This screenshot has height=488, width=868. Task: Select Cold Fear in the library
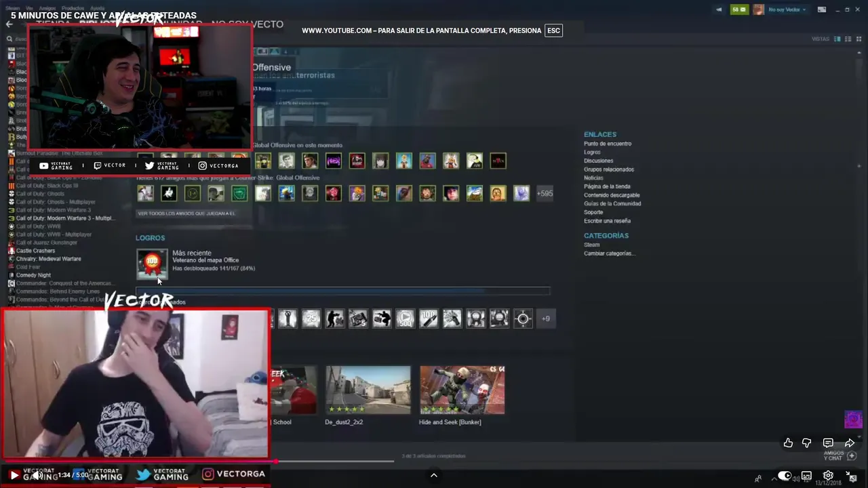pos(24,267)
